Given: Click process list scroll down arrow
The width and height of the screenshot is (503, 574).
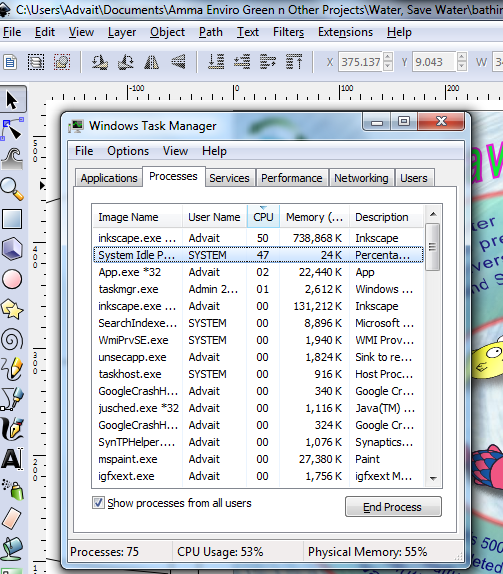Looking at the screenshot, I should [433, 478].
